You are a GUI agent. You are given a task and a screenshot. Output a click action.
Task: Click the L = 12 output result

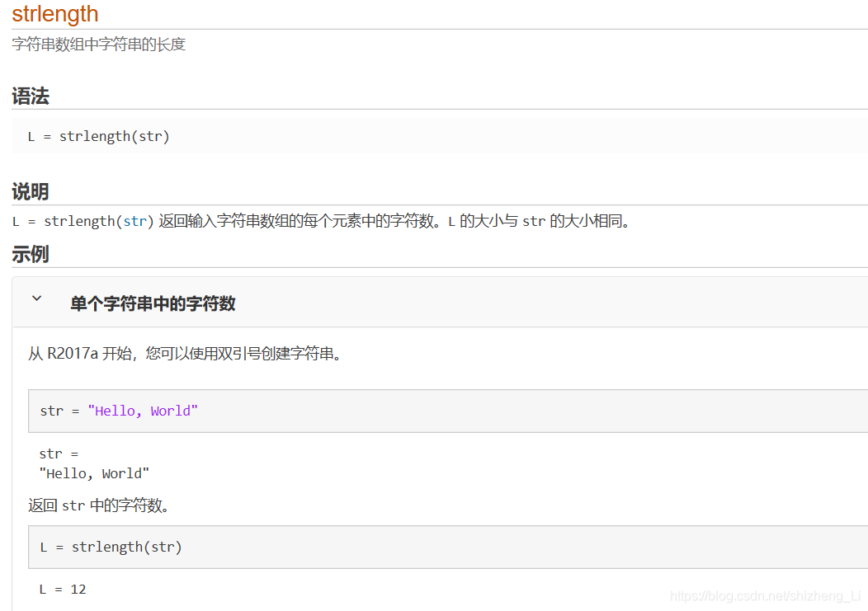pyautogui.click(x=59, y=588)
